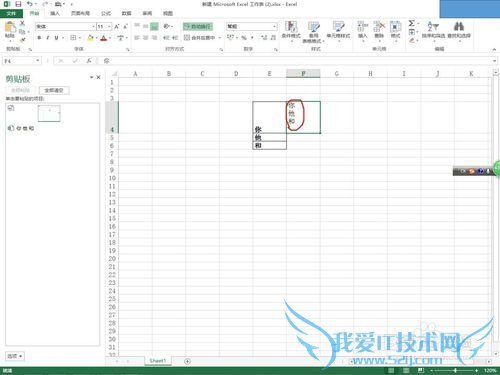The width and height of the screenshot is (500, 375).
Task: Click the zoom slider handle
Action: click(x=455, y=370)
